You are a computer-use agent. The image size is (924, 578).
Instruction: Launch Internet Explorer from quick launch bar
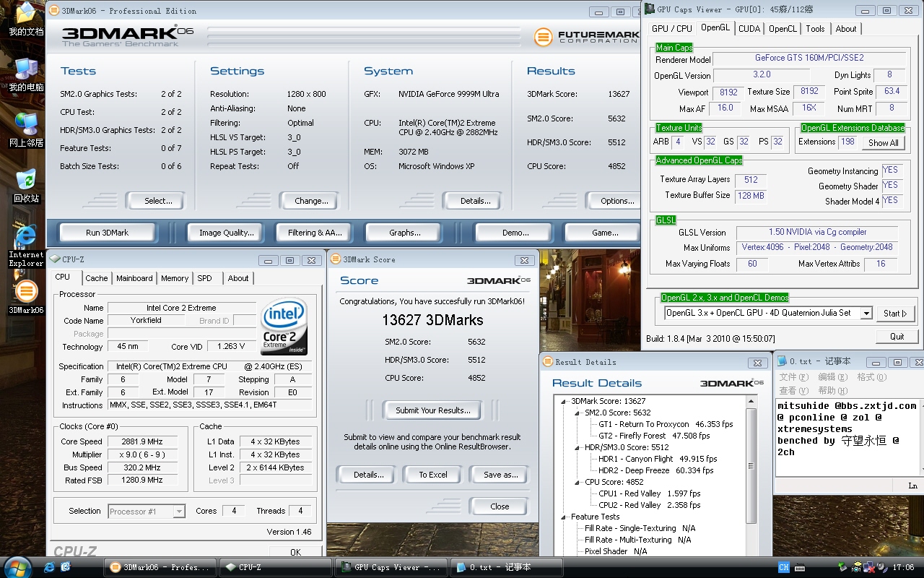click(x=49, y=567)
